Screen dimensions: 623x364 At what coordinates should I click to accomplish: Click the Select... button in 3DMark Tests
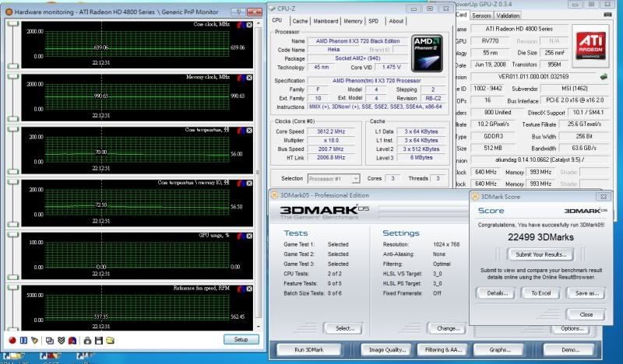pos(343,328)
